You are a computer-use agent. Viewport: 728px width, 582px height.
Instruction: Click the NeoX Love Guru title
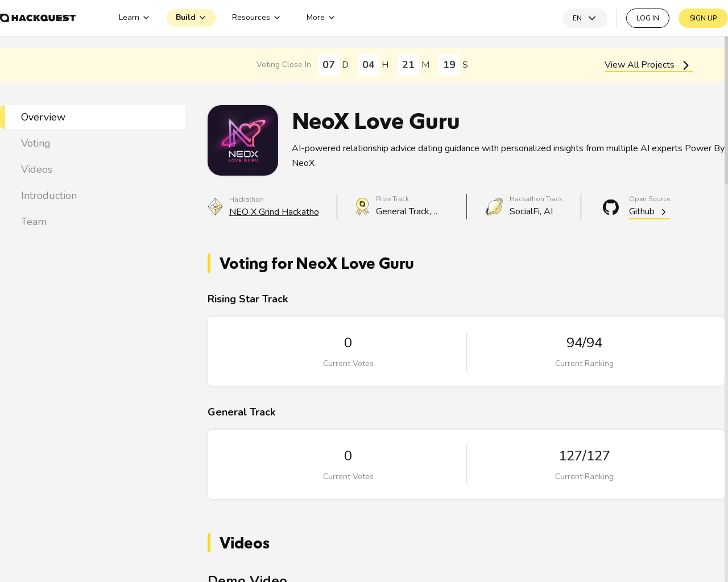(375, 122)
